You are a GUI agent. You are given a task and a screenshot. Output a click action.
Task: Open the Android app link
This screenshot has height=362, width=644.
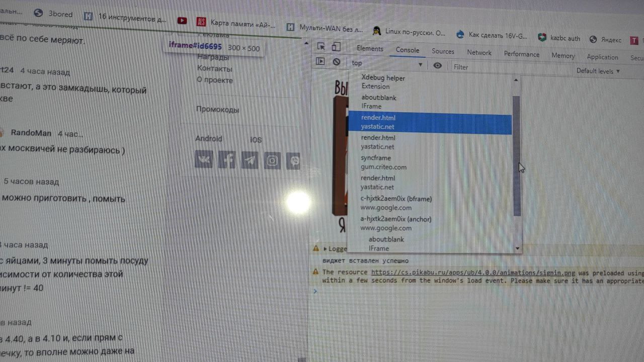tap(209, 139)
